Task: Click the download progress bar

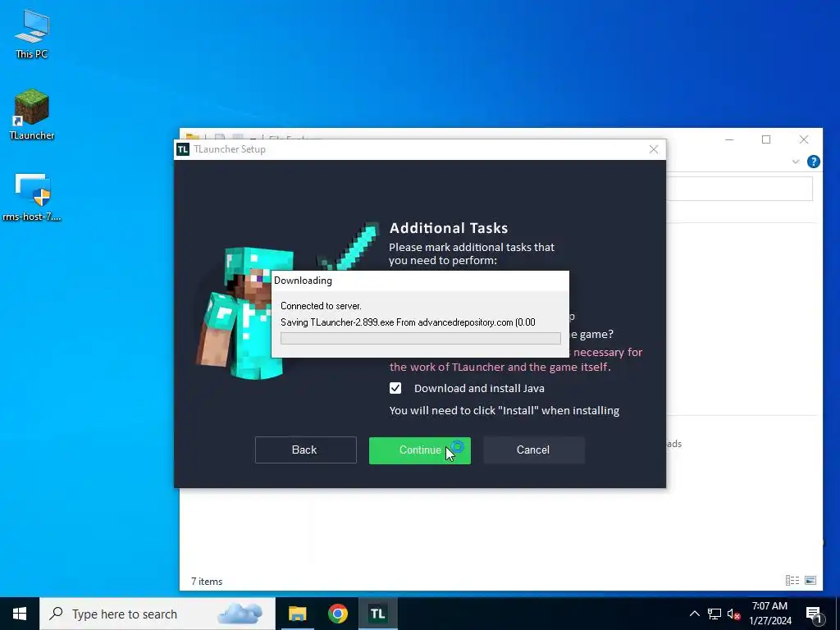Action: point(421,339)
